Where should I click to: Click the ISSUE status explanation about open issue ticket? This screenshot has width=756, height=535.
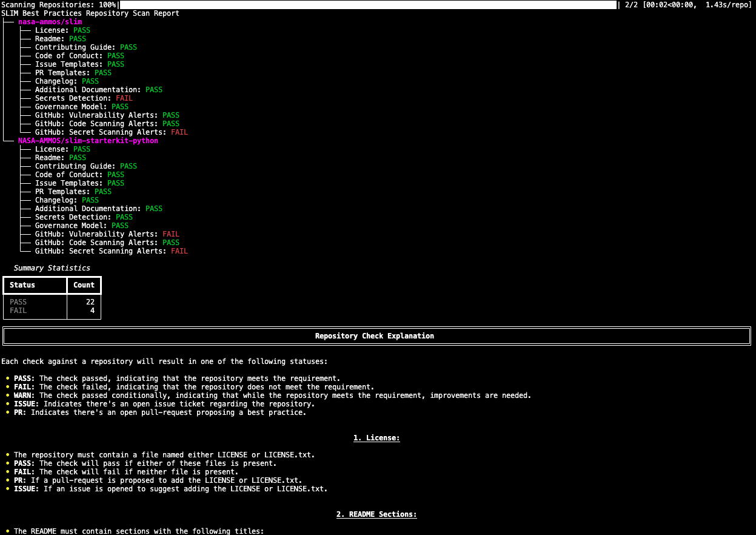pos(164,404)
